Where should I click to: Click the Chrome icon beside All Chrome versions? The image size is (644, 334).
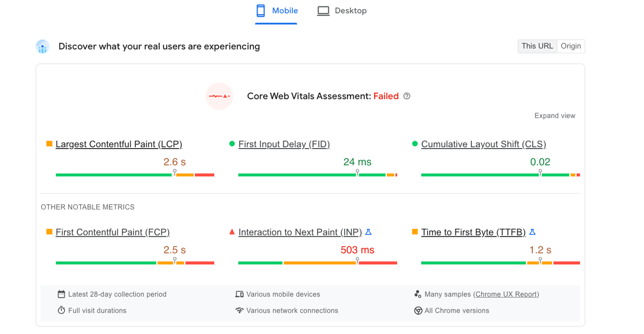(x=418, y=310)
